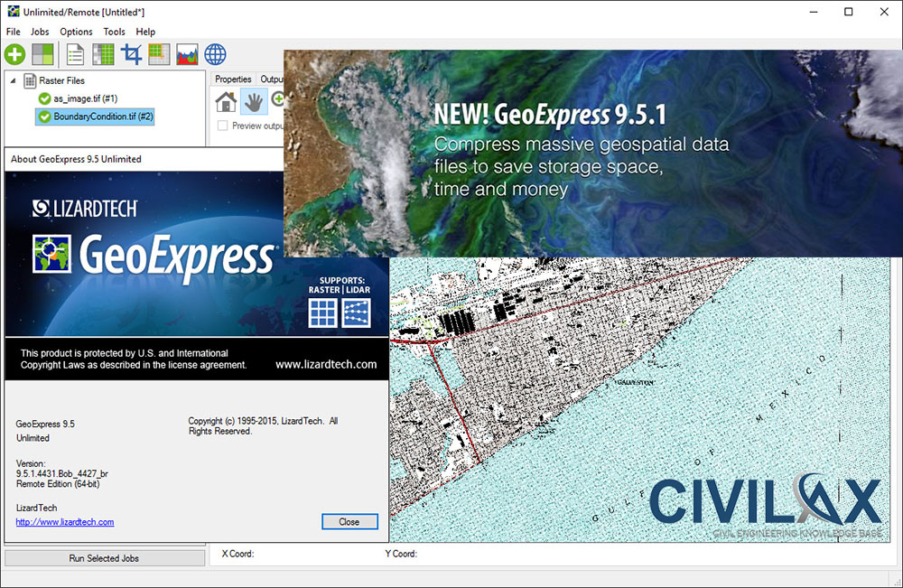Click the Run Selected Jobs button

click(x=104, y=558)
